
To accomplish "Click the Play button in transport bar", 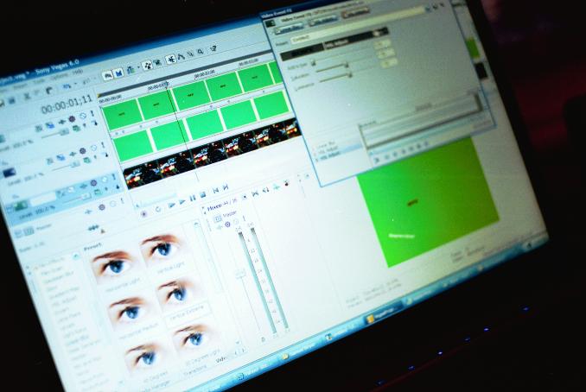I will [182, 202].
